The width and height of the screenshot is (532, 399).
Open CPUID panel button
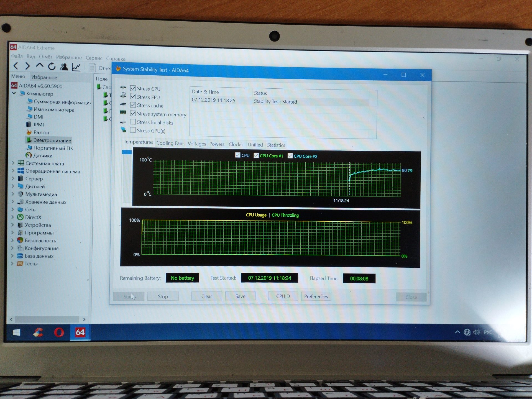point(283,296)
